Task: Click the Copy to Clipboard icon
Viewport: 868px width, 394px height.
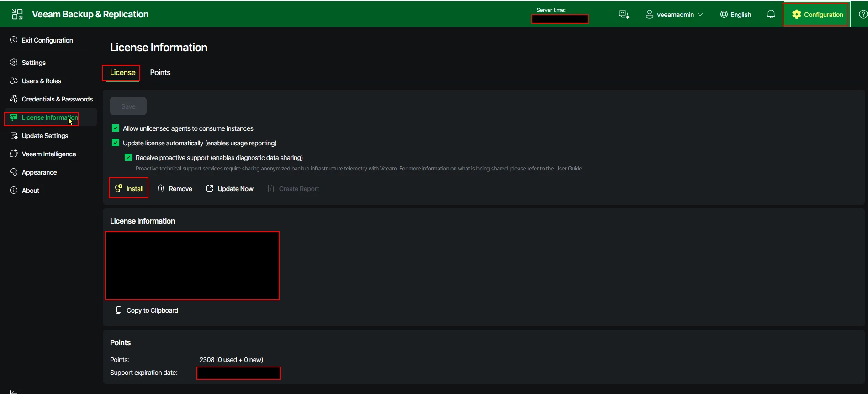Action: [x=118, y=310]
